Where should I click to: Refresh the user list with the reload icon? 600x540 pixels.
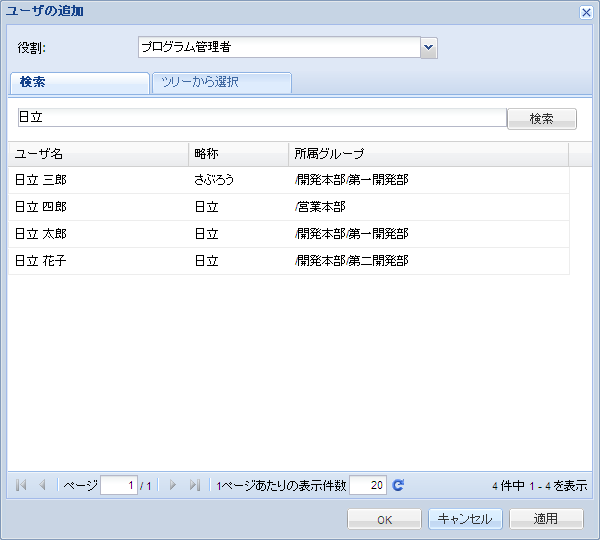click(398, 485)
